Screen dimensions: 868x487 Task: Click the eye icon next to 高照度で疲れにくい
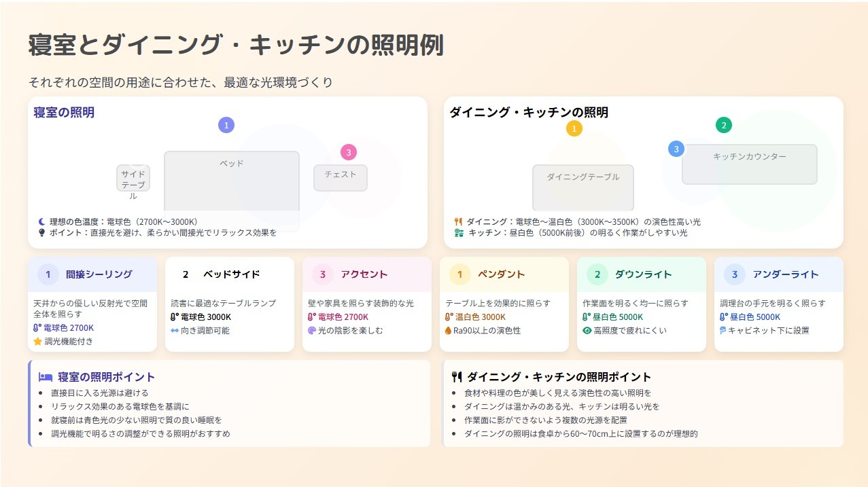(587, 330)
